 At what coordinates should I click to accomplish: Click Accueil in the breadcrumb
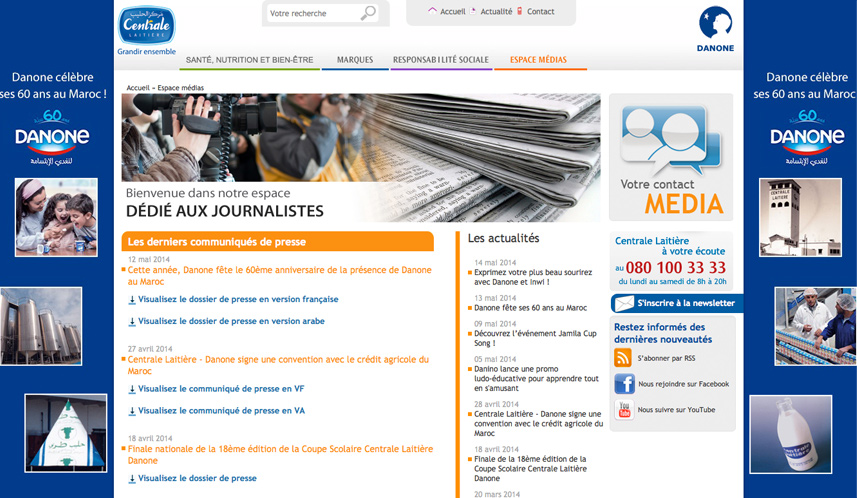tap(138, 87)
